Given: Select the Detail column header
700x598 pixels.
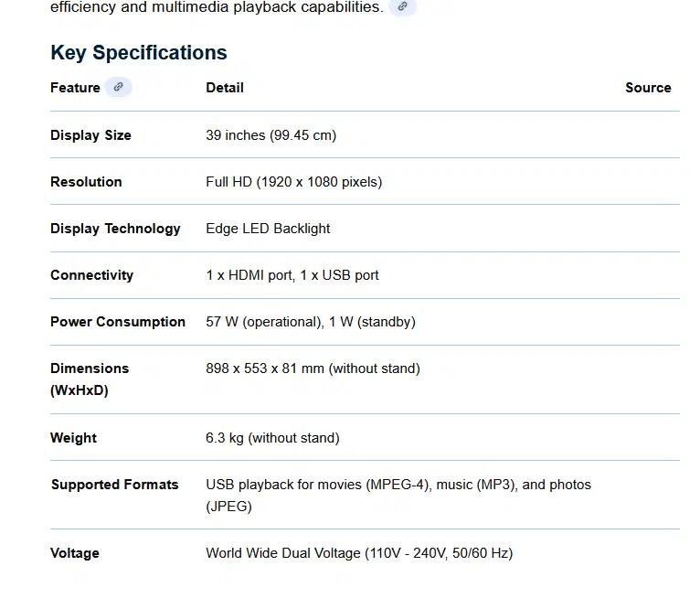Looking at the screenshot, I should click(x=225, y=88).
